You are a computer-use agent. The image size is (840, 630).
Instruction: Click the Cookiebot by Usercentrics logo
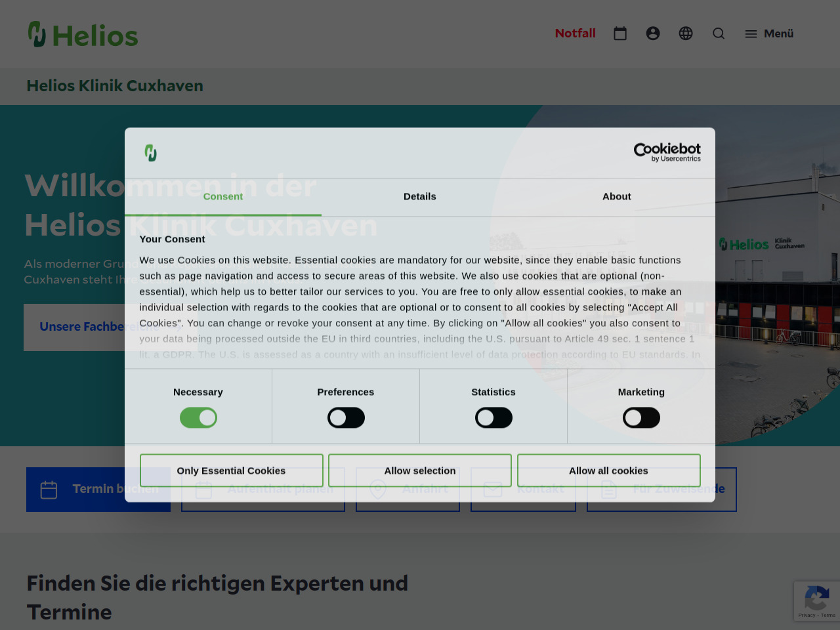tap(667, 152)
